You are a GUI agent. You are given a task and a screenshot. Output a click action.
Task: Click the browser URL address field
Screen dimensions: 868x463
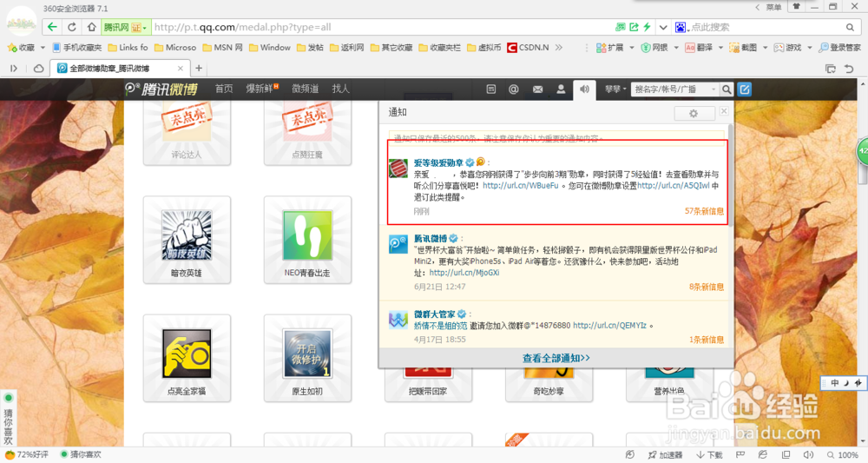[x=382, y=27]
